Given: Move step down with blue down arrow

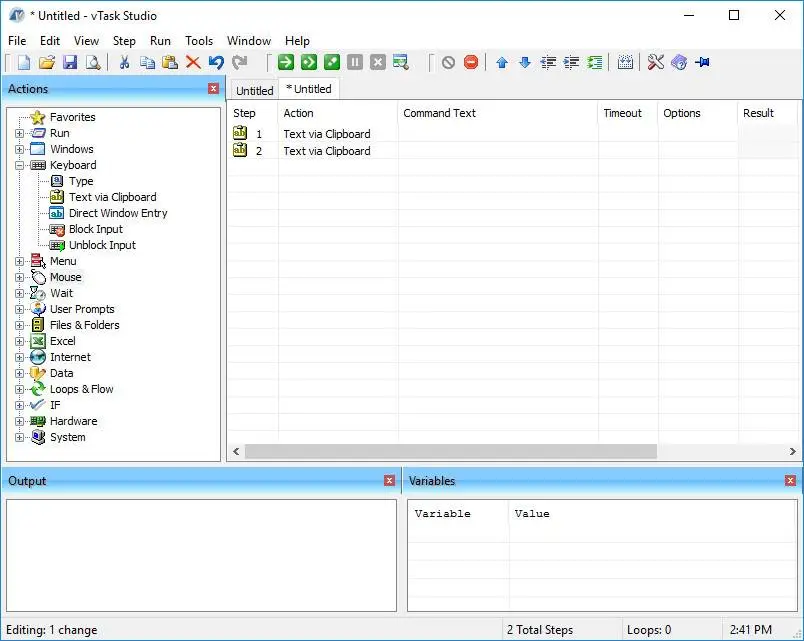Looking at the screenshot, I should (525, 63).
